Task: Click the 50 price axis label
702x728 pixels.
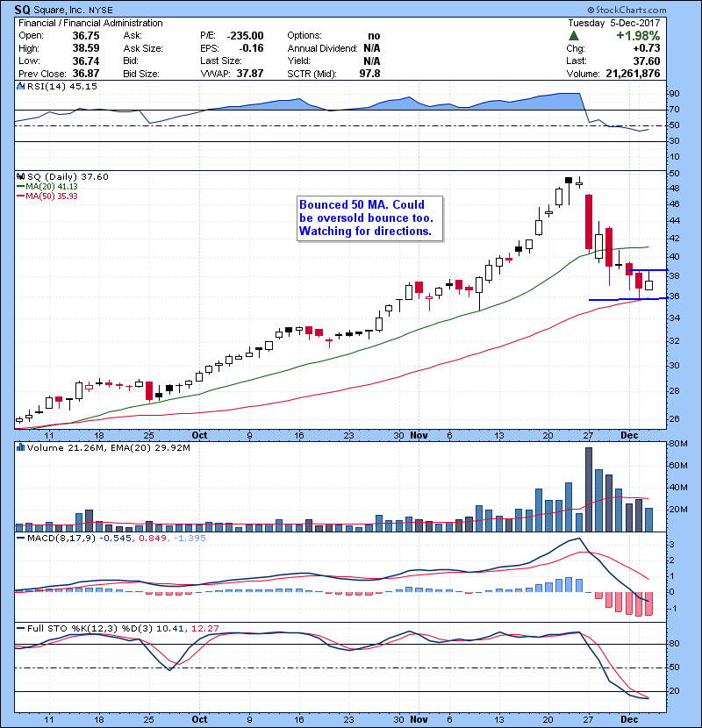Action: pos(674,173)
